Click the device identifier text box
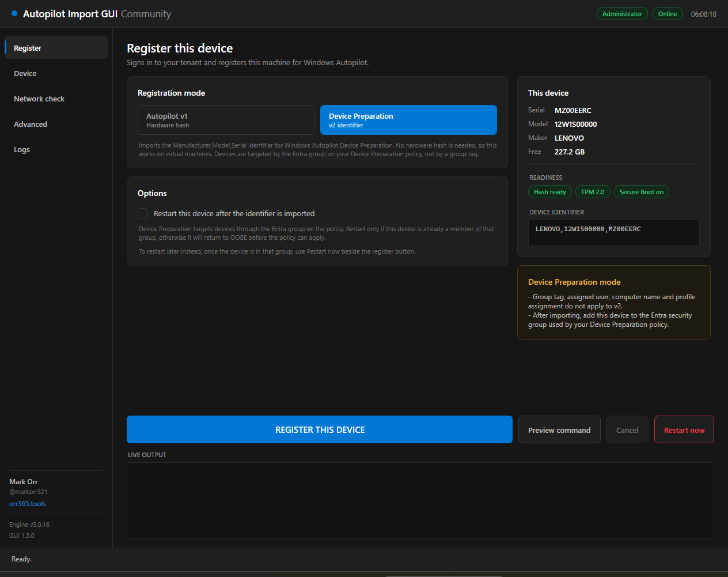728x577 pixels. point(614,233)
